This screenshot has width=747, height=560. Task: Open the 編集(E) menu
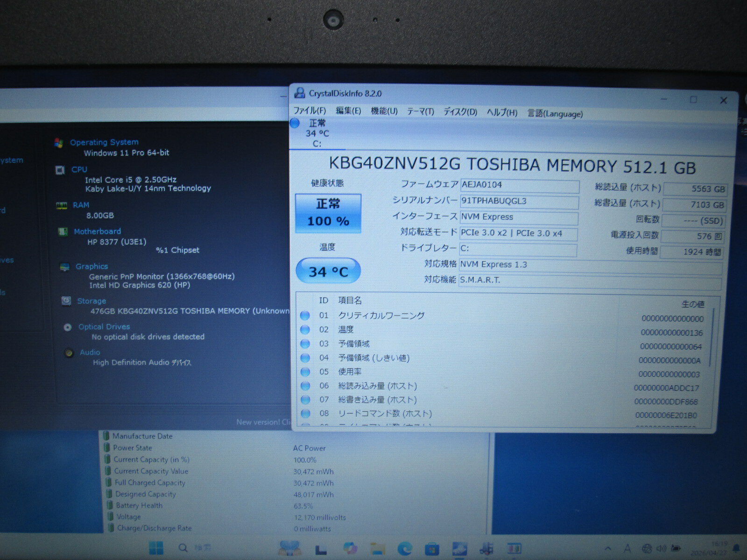[x=348, y=111]
